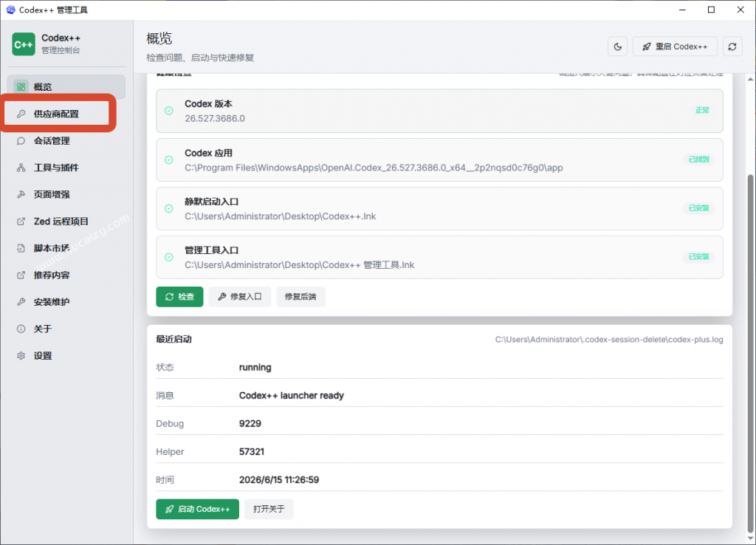Click 已安装 badge on 静默启动入口
This screenshot has height=545, width=756.
point(698,208)
